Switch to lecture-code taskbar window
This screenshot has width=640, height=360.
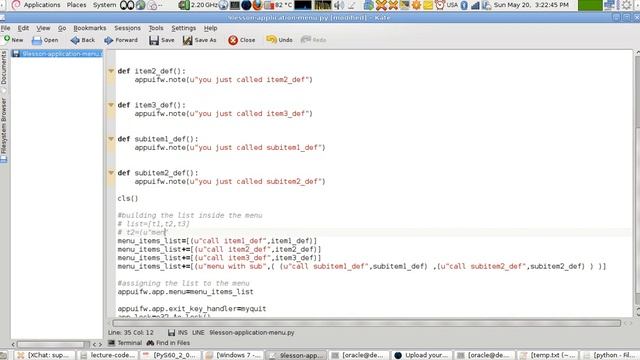(x=108, y=355)
